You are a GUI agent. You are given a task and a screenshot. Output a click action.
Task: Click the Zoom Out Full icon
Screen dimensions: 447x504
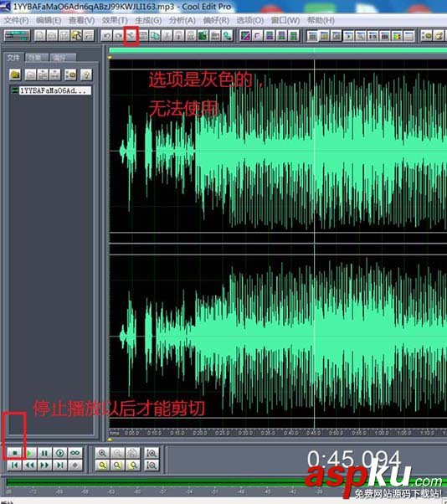point(133,453)
